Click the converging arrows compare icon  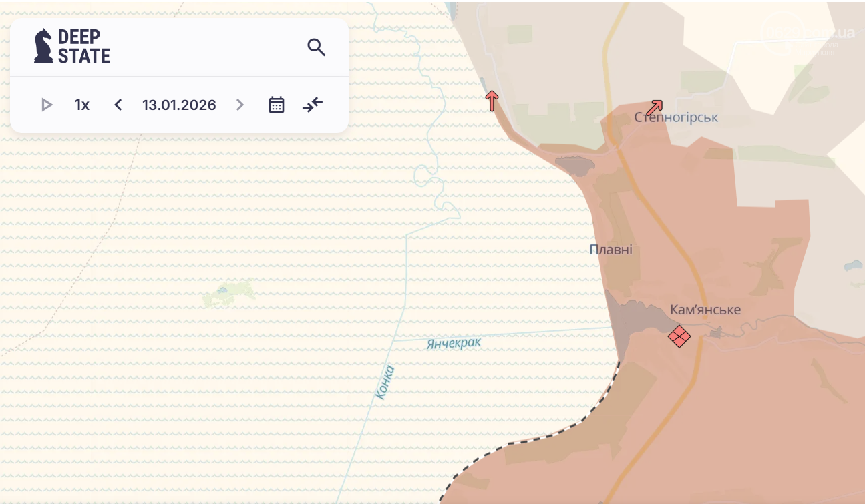pos(312,105)
